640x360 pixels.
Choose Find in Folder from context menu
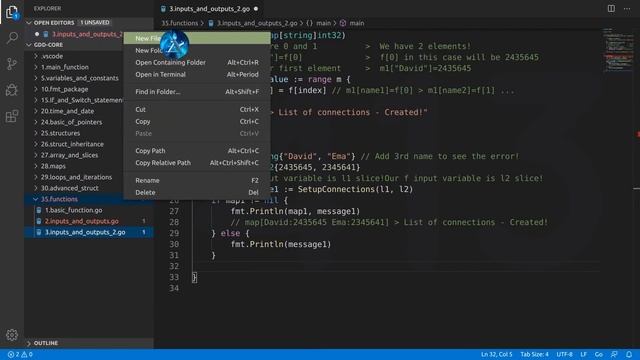(x=197, y=92)
